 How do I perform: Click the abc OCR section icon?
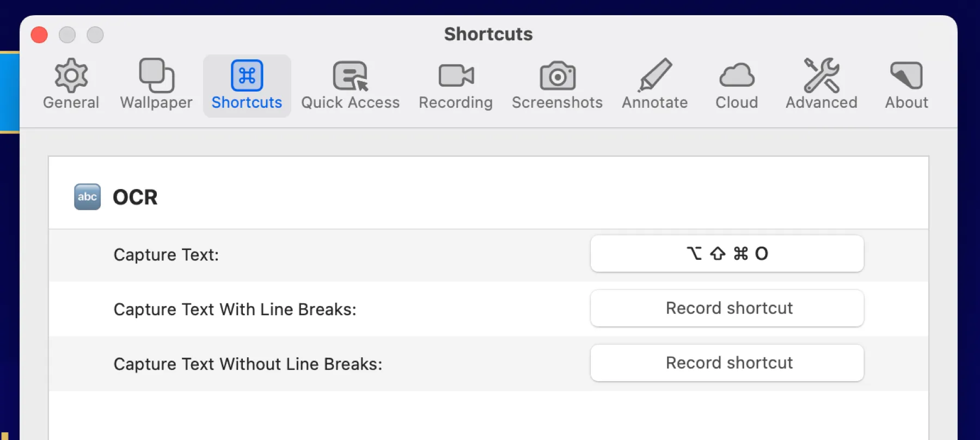click(87, 197)
